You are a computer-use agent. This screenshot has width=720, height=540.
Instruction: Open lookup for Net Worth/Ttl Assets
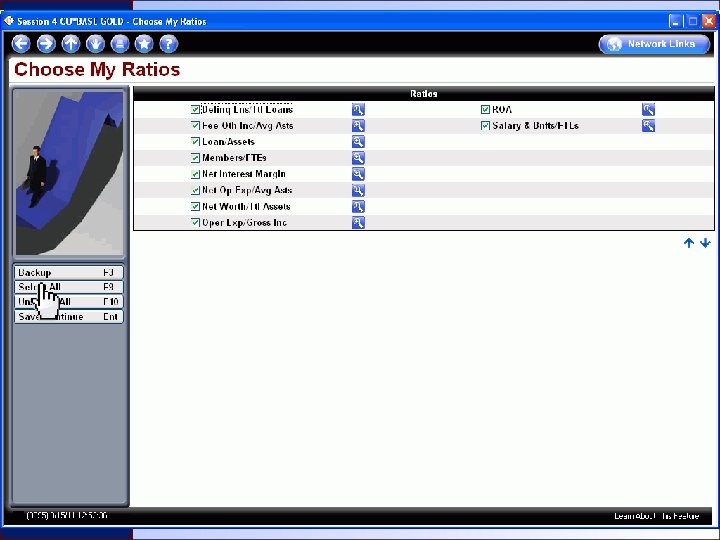coord(358,207)
